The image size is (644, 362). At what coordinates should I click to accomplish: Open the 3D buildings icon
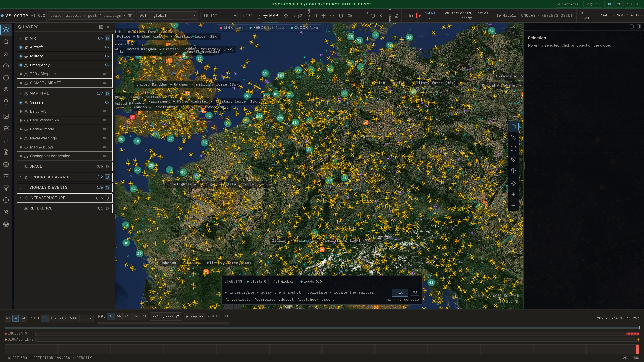[411, 15]
